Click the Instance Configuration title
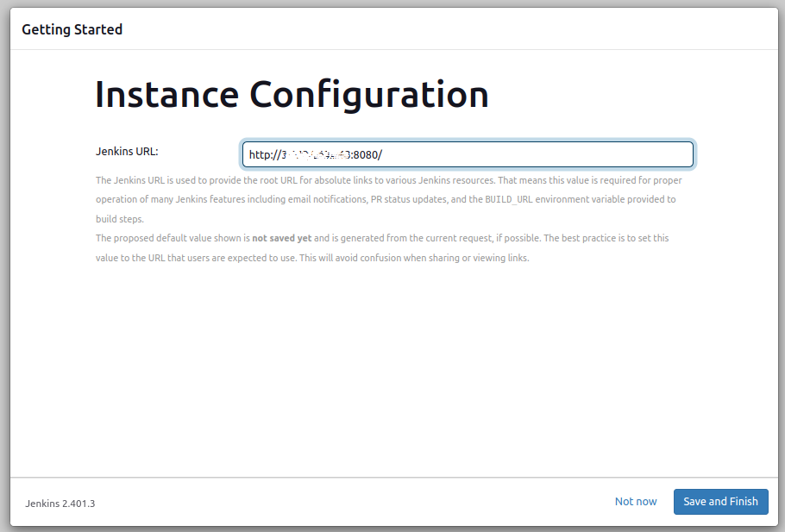Screen dimensions: 785x532 click(x=292, y=94)
